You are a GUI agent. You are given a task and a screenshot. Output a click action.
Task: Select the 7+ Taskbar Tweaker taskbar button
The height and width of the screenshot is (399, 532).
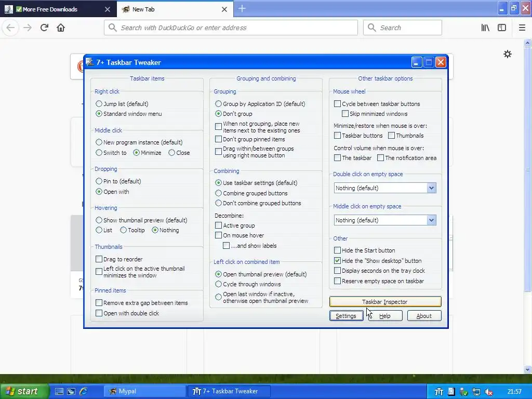[x=229, y=391]
